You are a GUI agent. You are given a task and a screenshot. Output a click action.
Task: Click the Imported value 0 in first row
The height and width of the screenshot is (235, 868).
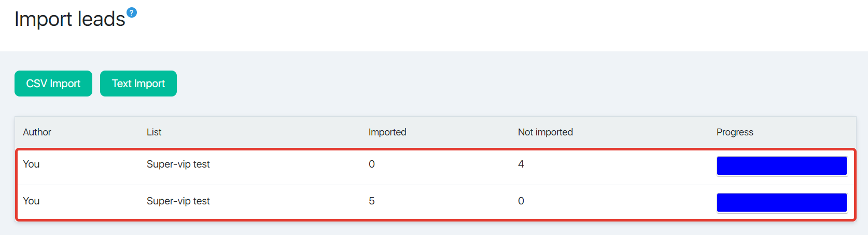[372, 164]
